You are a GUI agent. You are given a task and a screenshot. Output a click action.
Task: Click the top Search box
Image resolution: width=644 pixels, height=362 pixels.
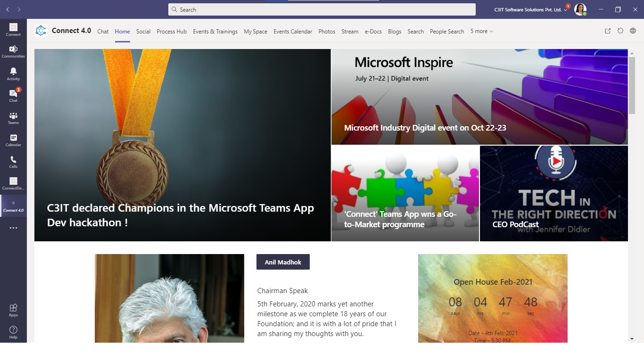(322, 9)
